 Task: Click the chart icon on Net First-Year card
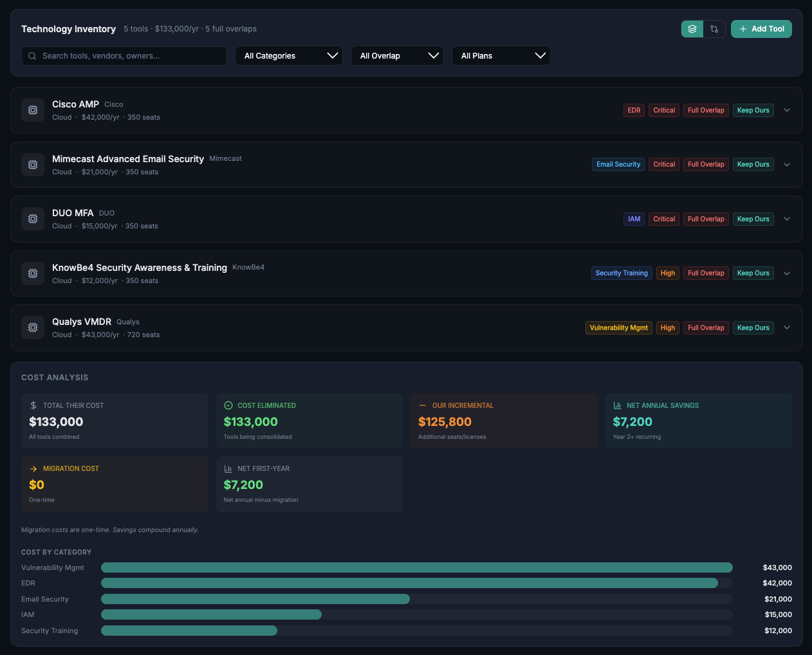228,468
